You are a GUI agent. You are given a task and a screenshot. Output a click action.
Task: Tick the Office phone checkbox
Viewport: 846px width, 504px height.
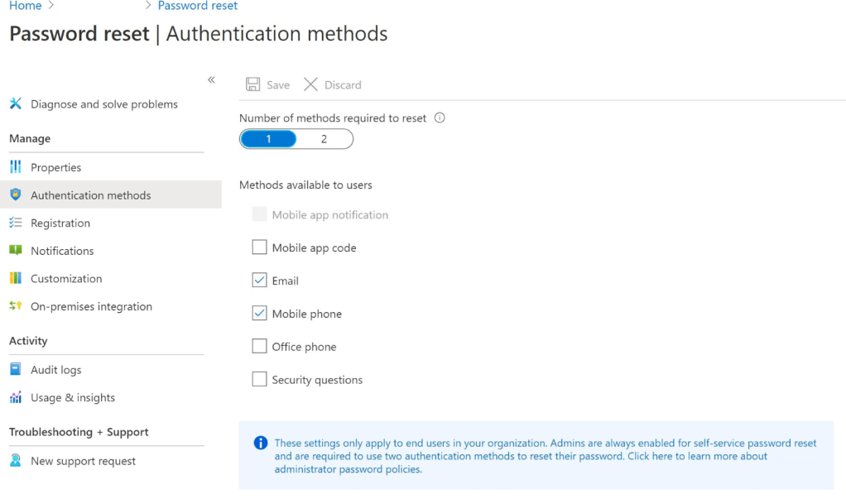(x=260, y=347)
